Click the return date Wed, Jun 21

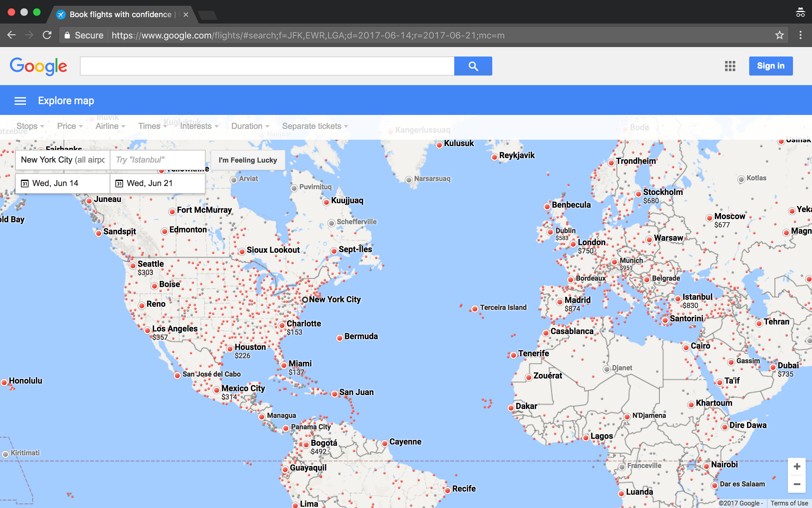coord(158,184)
